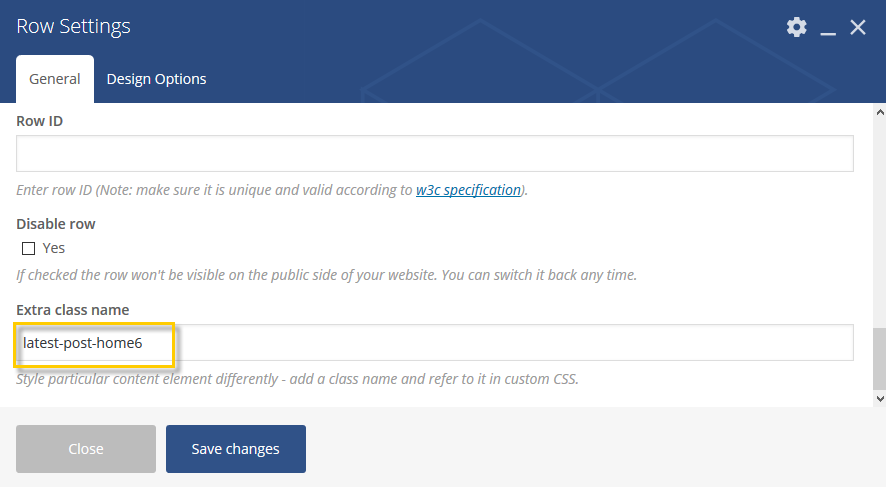Viewport: 886px width, 487px height.
Task: Focus the Extra class name field
Action: pyautogui.click(x=435, y=342)
